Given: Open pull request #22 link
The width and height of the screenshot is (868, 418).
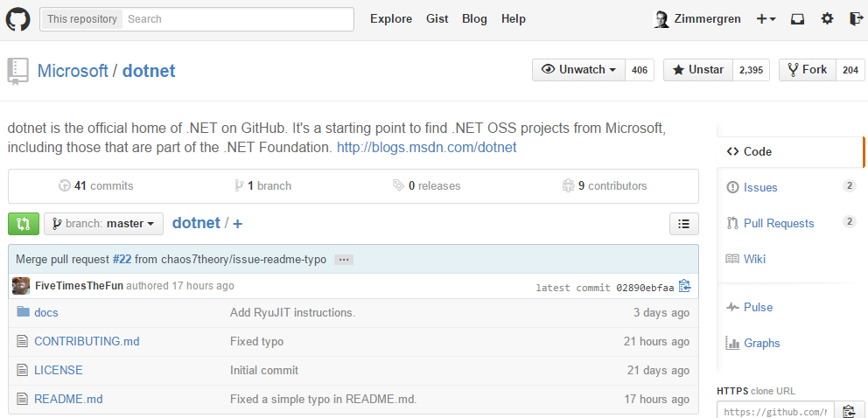Looking at the screenshot, I should tap(122, 260).
